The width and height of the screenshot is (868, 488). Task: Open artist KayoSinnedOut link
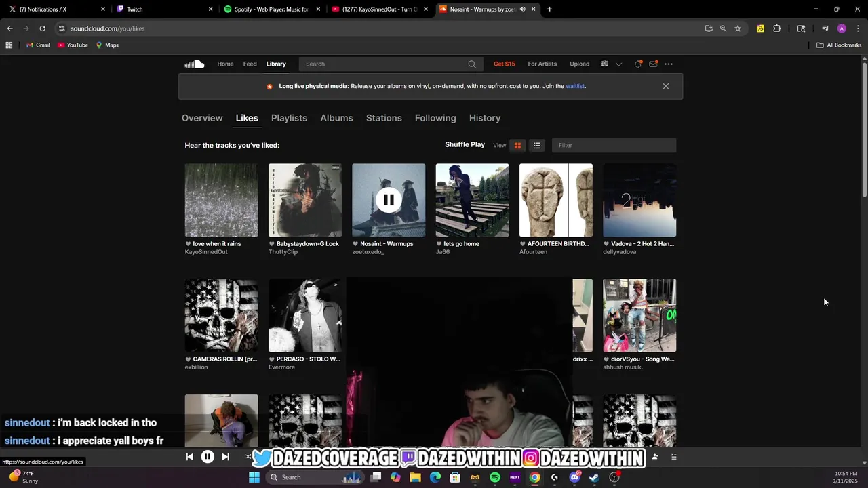coord(206,252)
